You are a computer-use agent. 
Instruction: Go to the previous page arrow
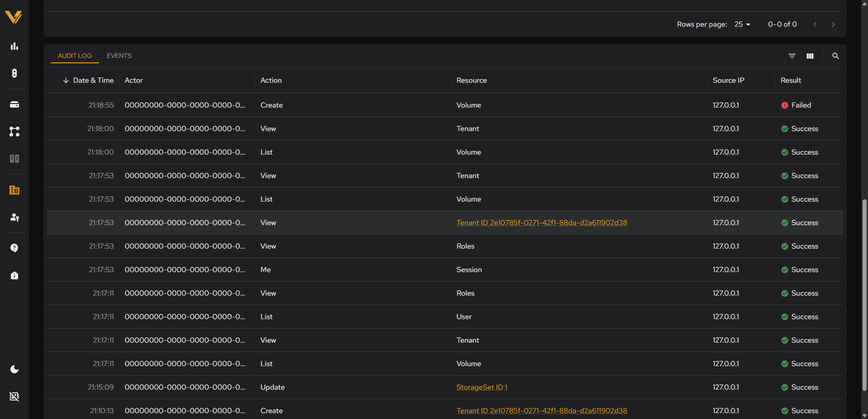tap(815, 24)
